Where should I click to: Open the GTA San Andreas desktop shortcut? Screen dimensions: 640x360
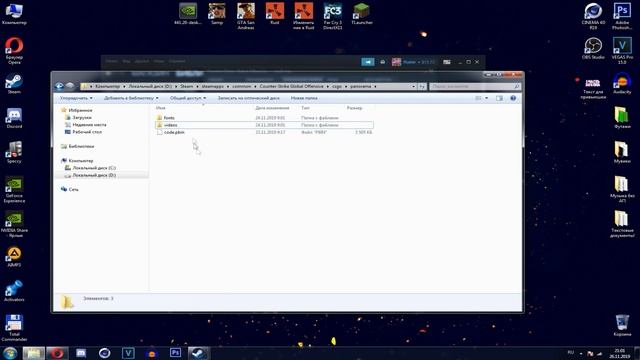pos(246,16)
